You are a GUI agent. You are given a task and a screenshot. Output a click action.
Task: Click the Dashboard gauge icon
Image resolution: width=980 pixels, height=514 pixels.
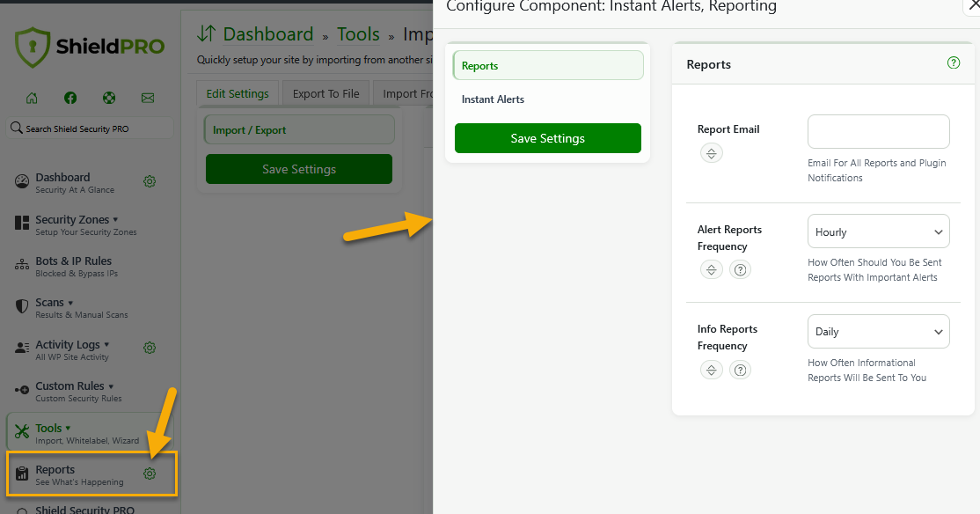click(22, 181)
